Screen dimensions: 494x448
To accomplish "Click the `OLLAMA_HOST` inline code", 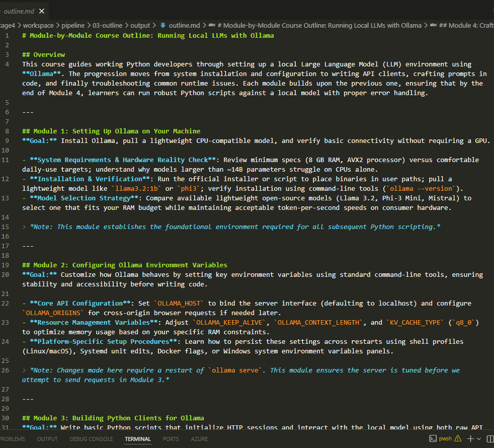I will click(x=179, y=303).
